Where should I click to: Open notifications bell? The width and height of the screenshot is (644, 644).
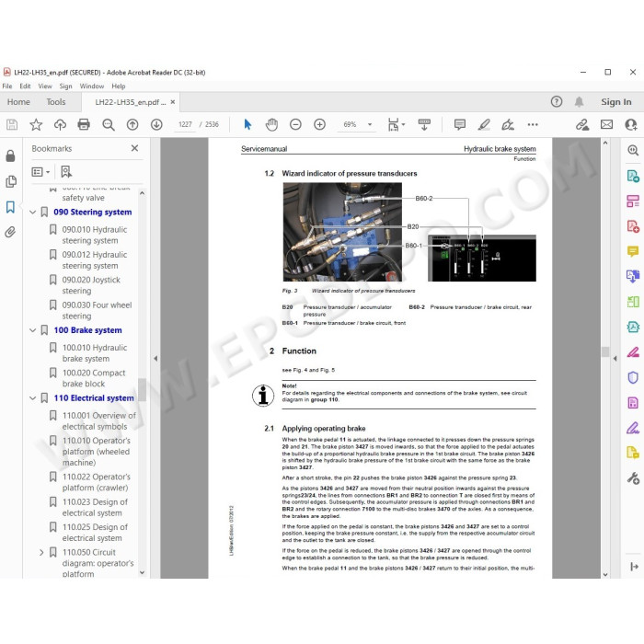(x=579, y=101)
